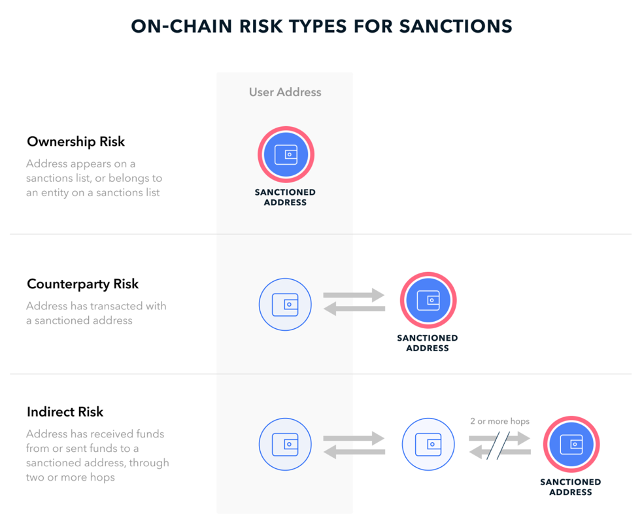The image size is (642, 514).
Task: Click the Counterparty Risk heading
Action: point(85,285)
